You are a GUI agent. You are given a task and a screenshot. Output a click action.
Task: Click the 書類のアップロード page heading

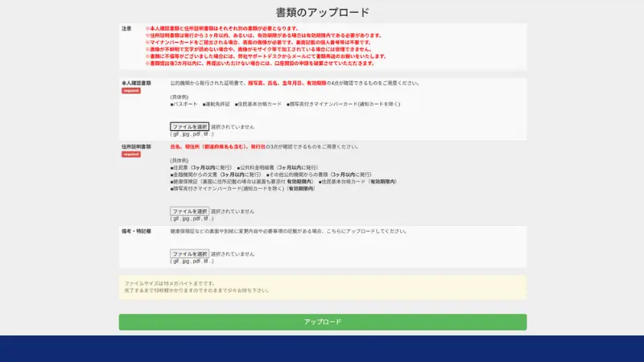(322, 12)
